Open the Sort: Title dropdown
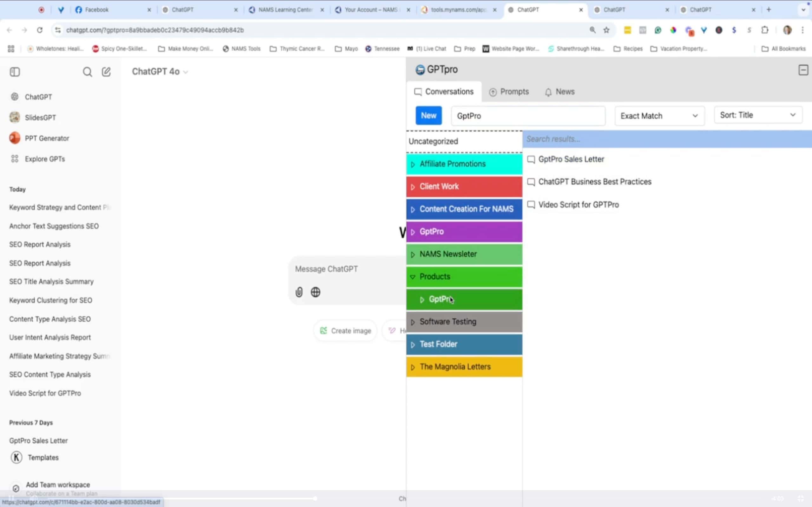Image resolution: width=812 pixels, height=507 pixels. coord(758,115)
